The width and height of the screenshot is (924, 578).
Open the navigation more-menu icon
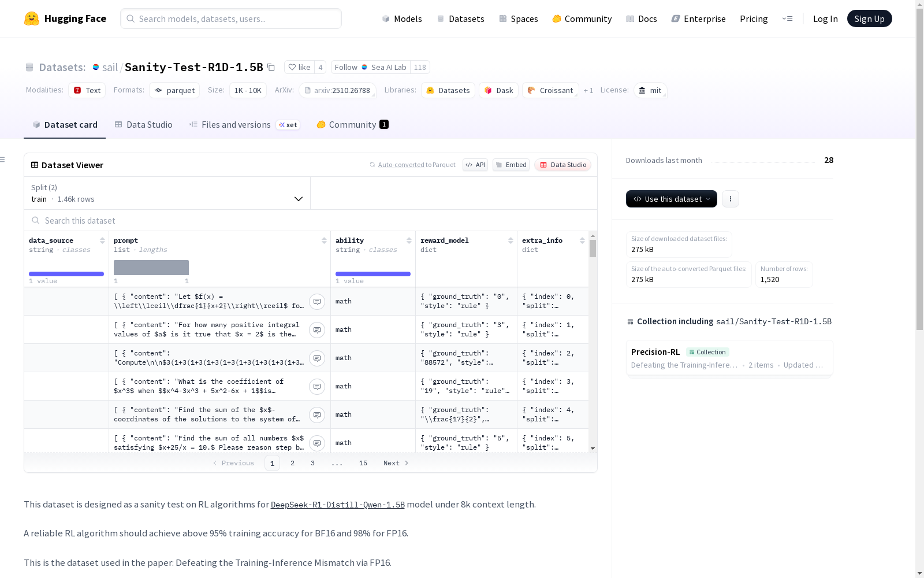[787, 18]
